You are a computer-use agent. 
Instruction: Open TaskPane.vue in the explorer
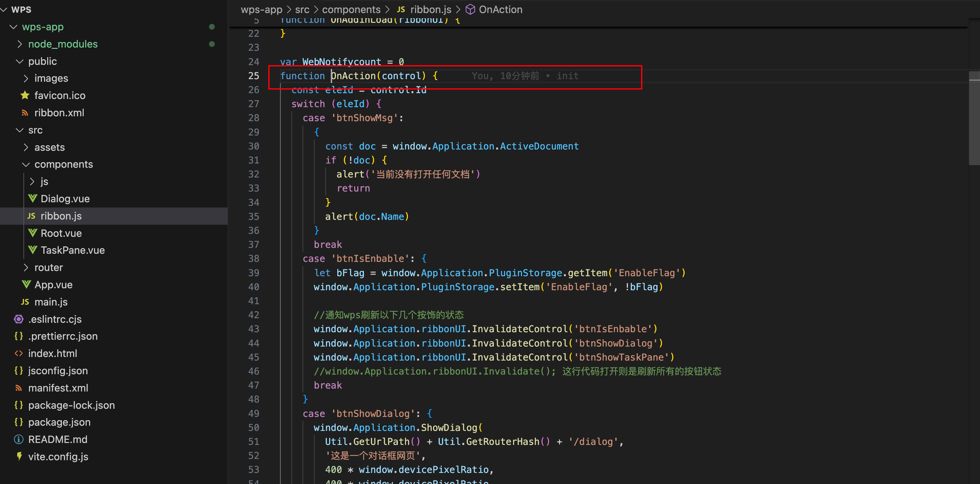(72, 250)
